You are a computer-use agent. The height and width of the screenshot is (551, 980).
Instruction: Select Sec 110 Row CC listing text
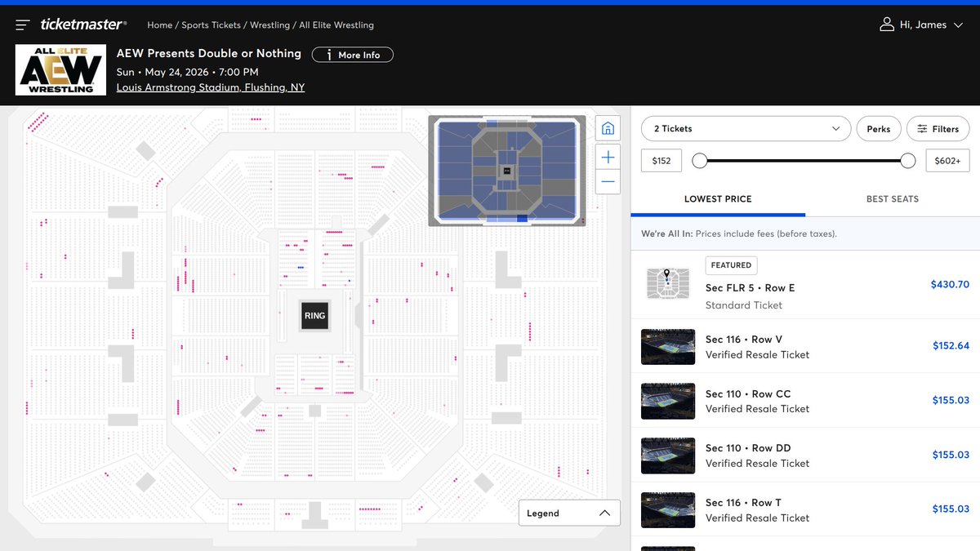pos(748,393)
